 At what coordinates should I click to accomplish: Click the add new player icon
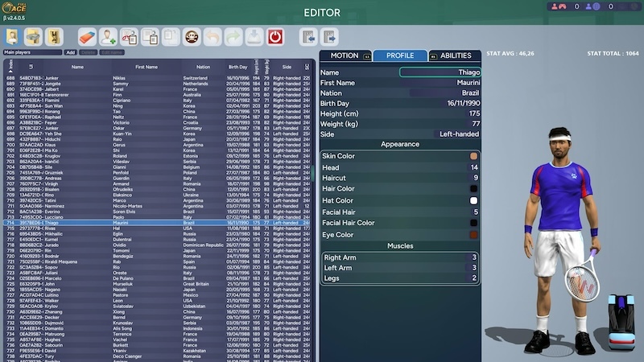click(x=109, y=36)
